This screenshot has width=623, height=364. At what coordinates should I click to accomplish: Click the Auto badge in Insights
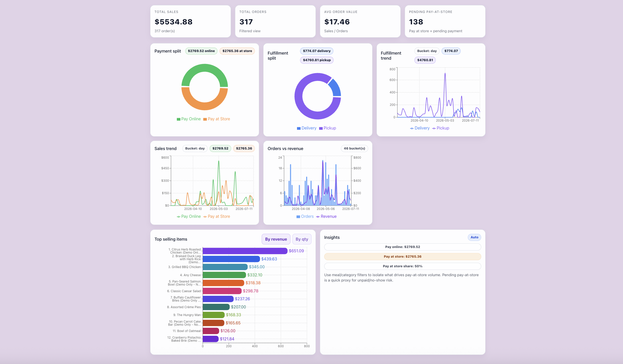coord(474,237)
